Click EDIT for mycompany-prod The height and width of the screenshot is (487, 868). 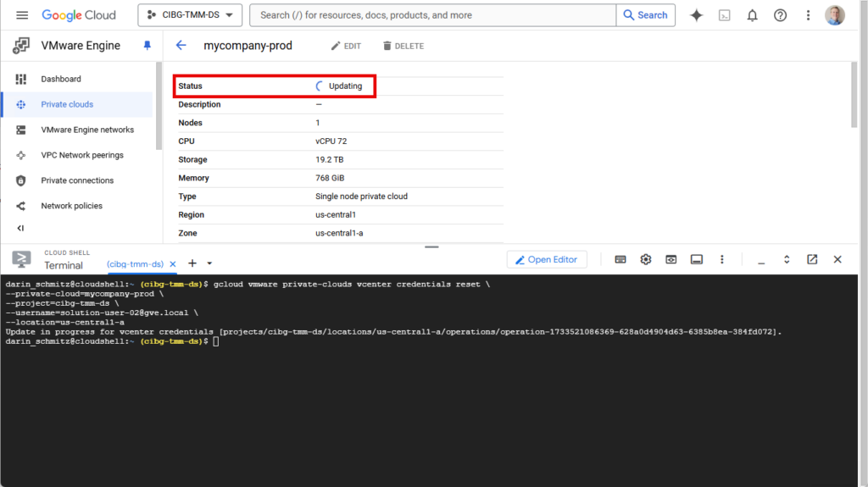pyautogui.click(x=346, y=46)
